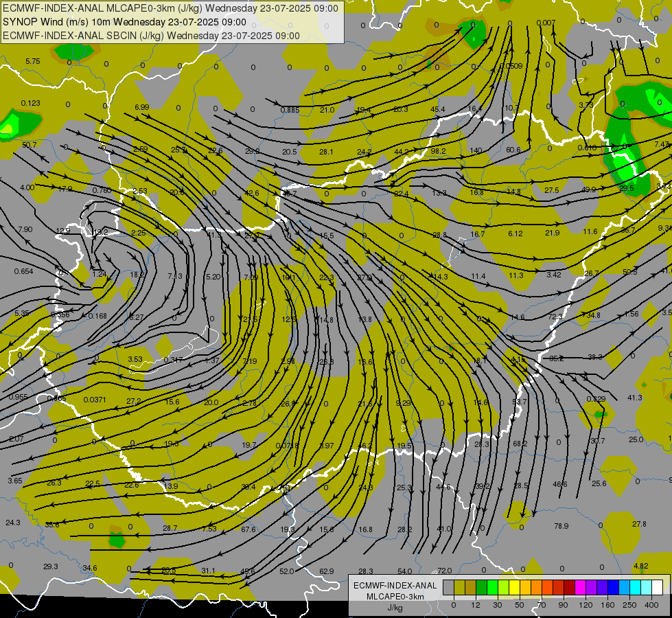This screenshot has height=618, width=672.
Task: Click the map value '85.2'
Action: tap(556, 358)
